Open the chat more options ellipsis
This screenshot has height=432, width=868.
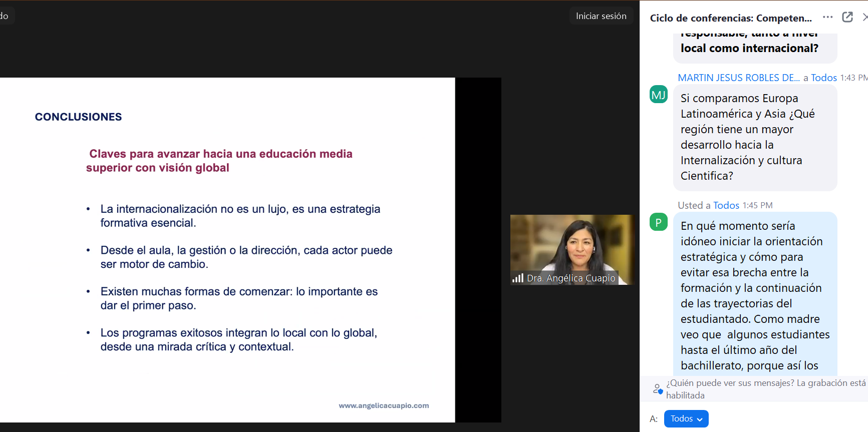click(827, 17)
